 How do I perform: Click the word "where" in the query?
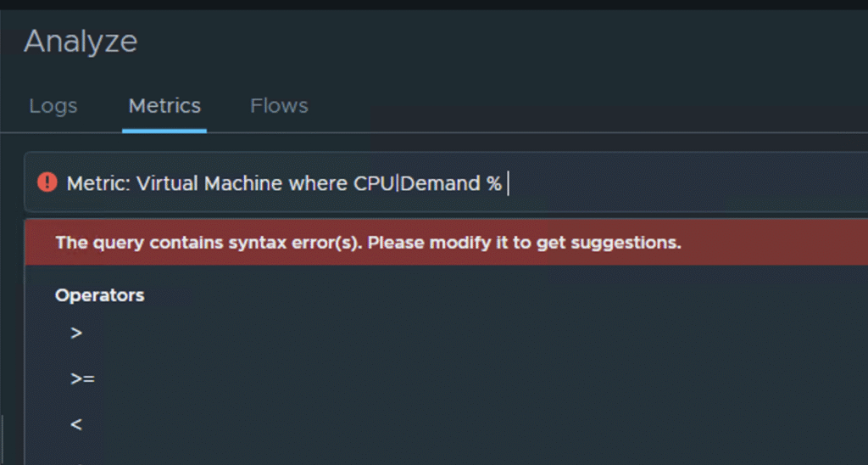pyautogui.click(x=318, y=183)
